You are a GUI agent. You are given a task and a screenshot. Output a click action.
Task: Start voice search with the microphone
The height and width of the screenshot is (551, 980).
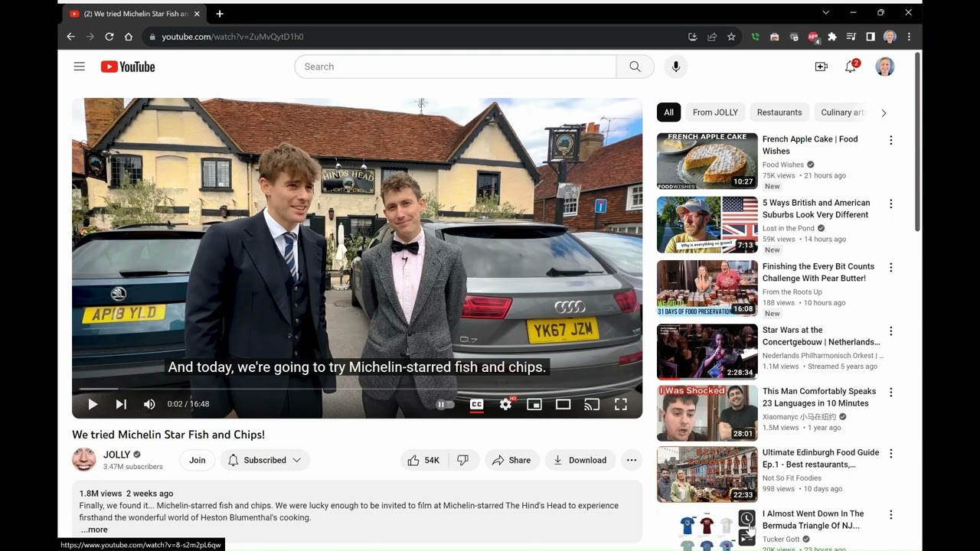(x=675, y=67)
